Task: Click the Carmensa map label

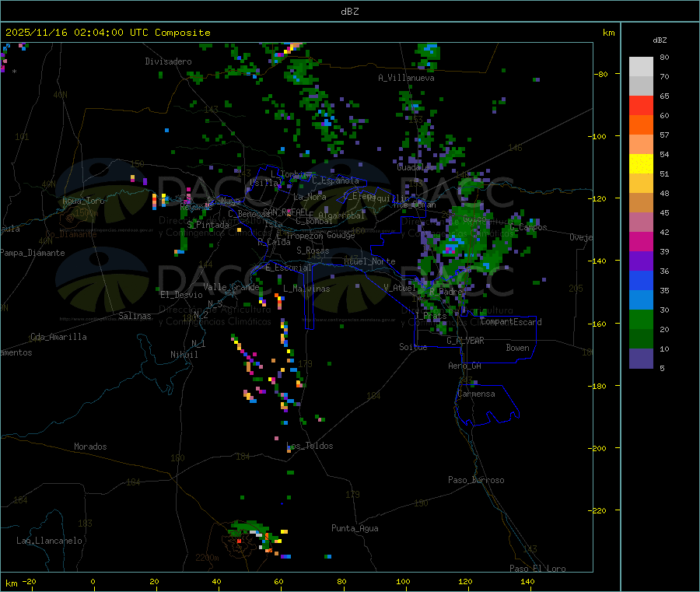Action: (476, 394)
